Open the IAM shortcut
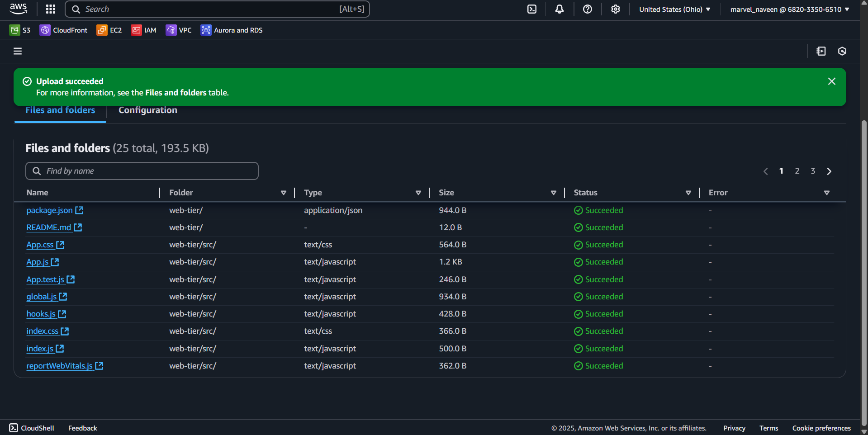The image size is (868, 435). pyautogui.click(x=143, y=30)
